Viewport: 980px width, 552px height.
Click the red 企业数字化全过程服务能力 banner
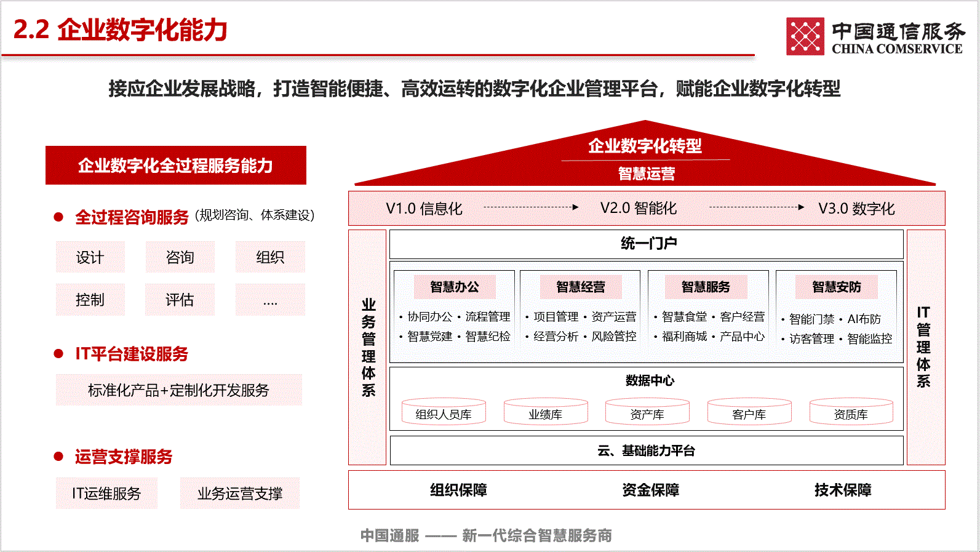point(176,166)
